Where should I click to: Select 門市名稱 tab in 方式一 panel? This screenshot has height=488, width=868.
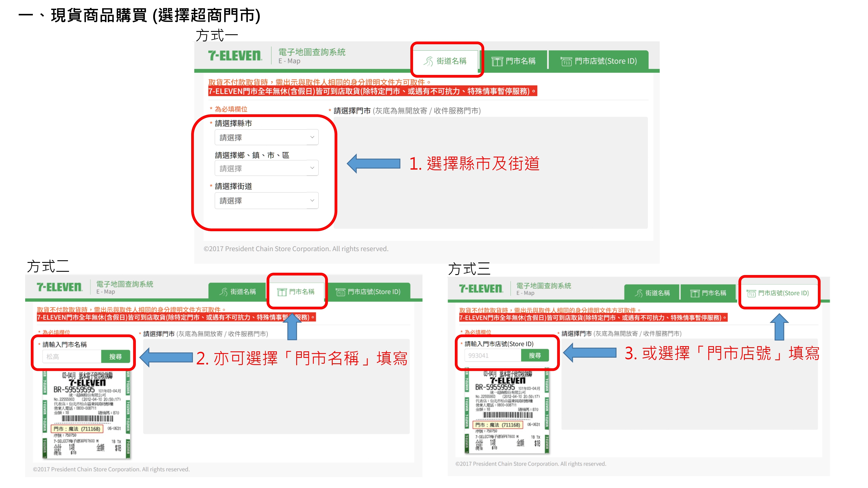(x=513, y=61)
